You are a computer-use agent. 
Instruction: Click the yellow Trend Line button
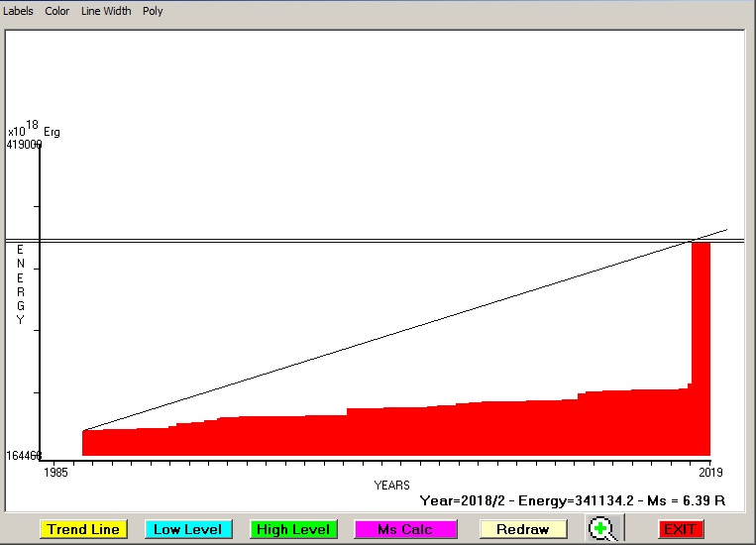point(83,529)
